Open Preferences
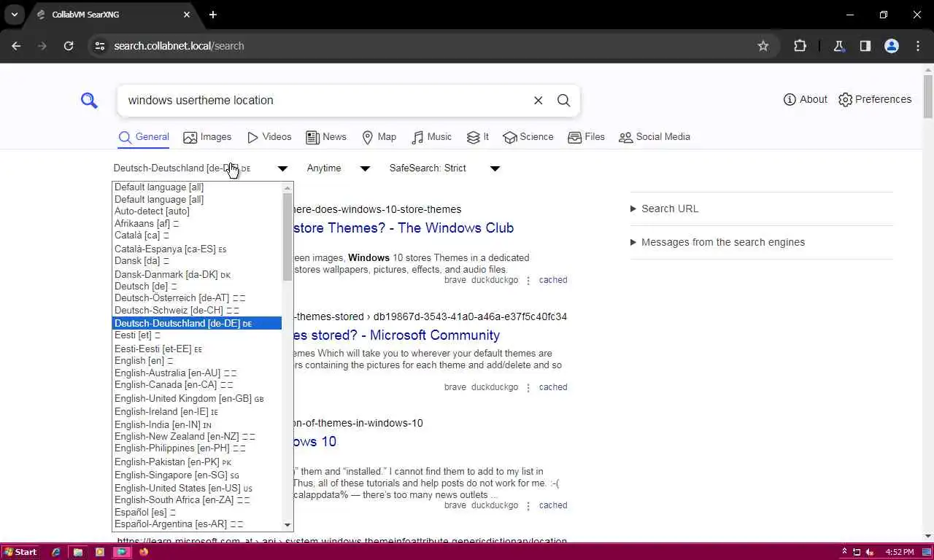The width and height of the screenshot is (934, 560). 875,99
